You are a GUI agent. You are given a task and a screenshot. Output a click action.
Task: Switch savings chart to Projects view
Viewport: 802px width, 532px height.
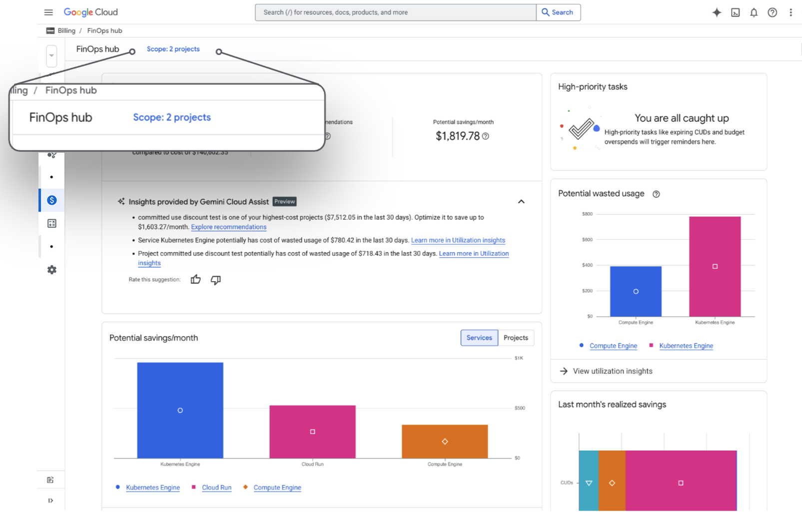tap(516, 338)
